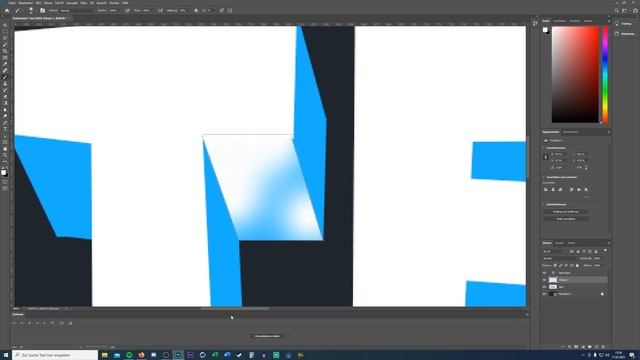Select the Zoom tool
Image resolution: width=640 pixels, height=360 pixels.
[x=5, y=155]
